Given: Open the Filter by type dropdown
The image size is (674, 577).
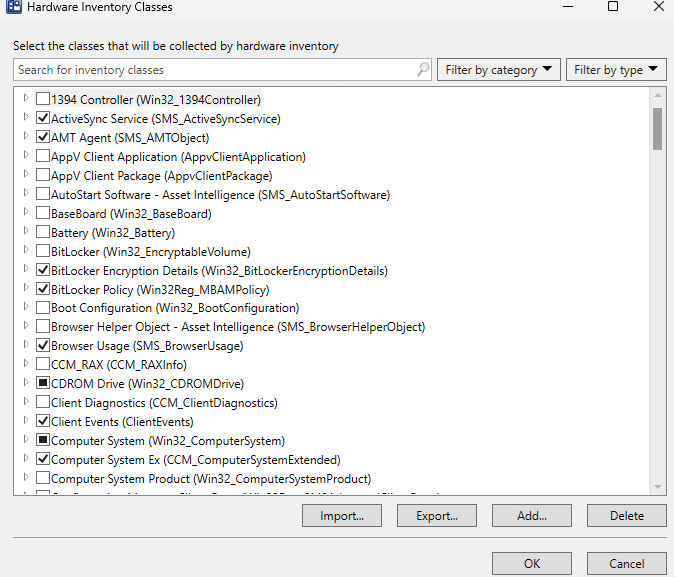Looking at the screenshot, I should (616, 70).
